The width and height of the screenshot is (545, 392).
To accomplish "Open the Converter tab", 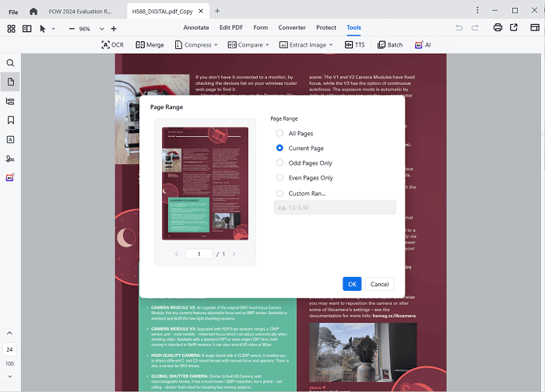I will point(292,28).
